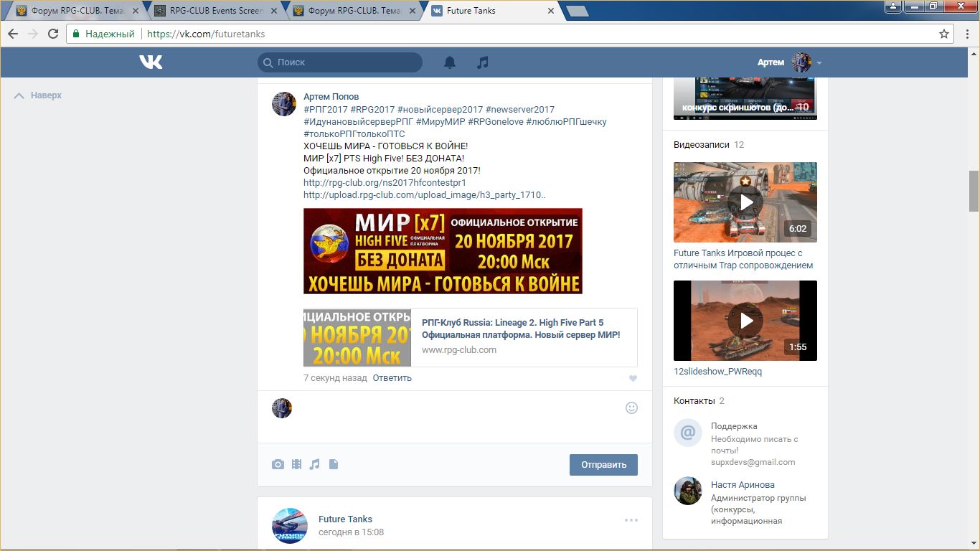Play the 1:55 slideshow video
Screen dimensions: 980x551
click(x=745, y=321)
